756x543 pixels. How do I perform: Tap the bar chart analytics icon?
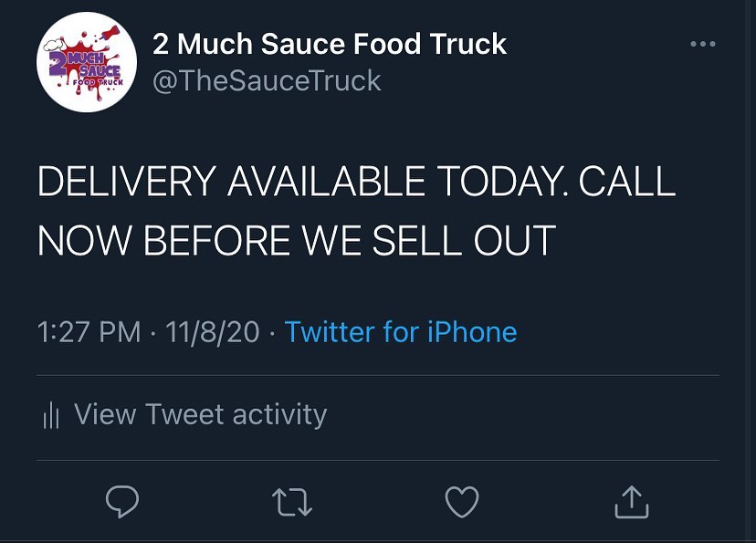click(x=51, y=416)
